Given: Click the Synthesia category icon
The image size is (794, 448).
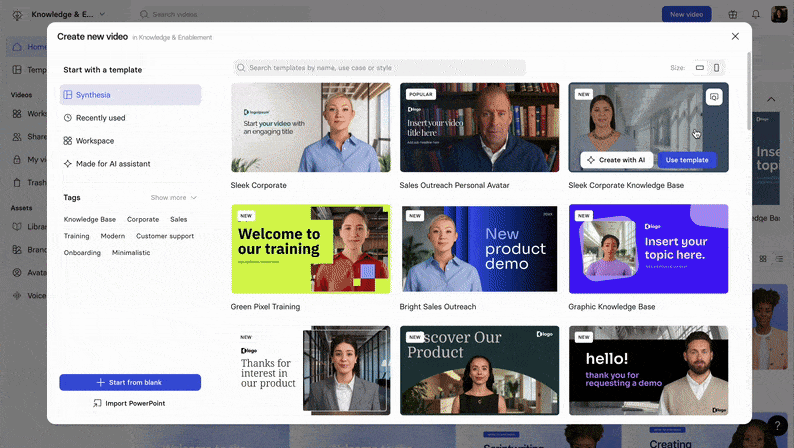Looking at the screenshot, I should tap(67, 95).
